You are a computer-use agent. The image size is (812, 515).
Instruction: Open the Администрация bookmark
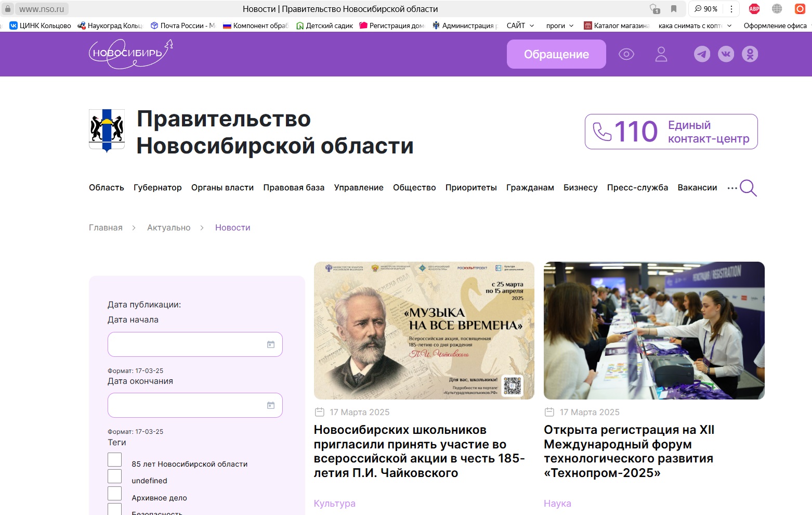pos(465,25)
